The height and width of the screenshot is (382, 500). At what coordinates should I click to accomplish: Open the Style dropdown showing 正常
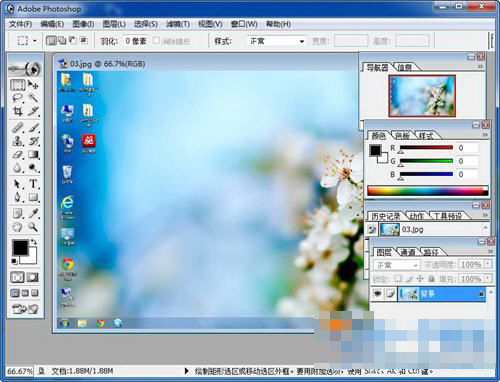point(276,41)
